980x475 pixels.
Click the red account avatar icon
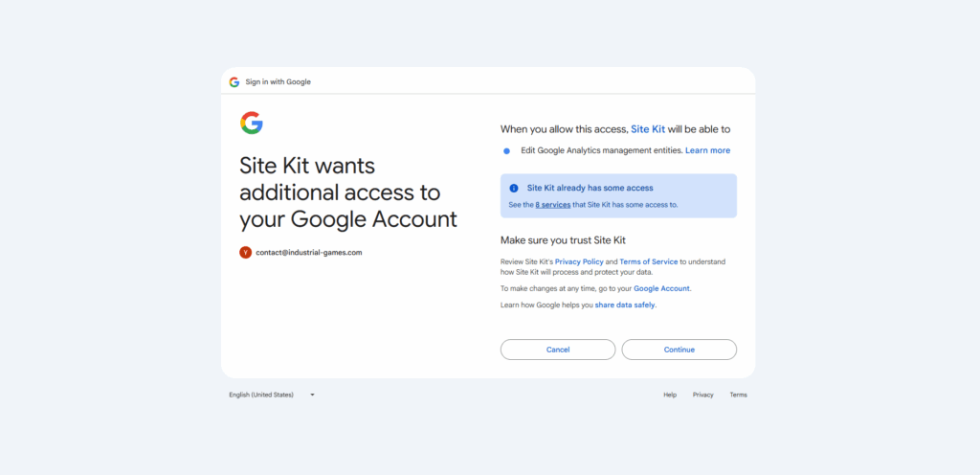click(x=245, y=253)
